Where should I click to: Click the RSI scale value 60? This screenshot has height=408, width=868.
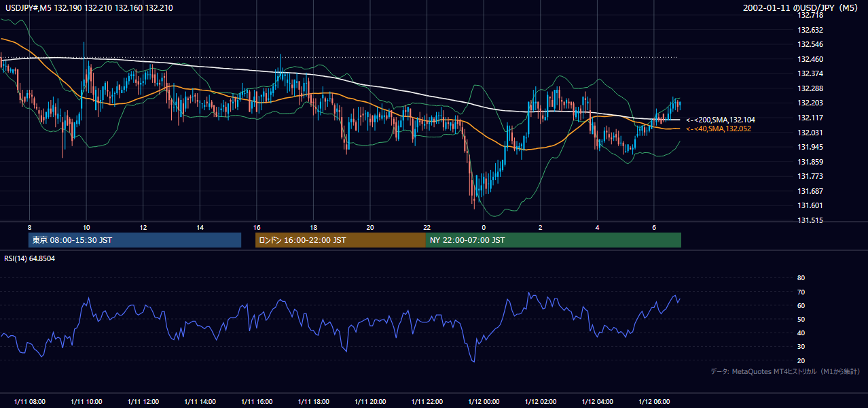click(x=801, y=305)
